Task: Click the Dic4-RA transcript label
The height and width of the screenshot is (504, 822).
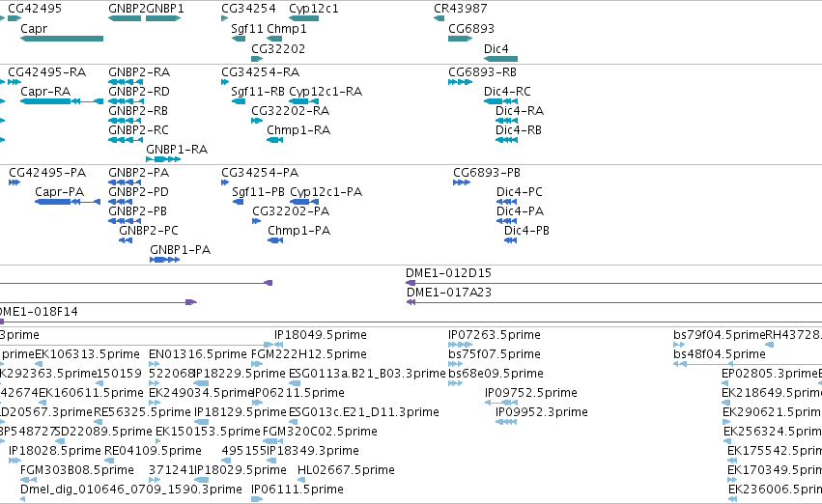Action: [x=520, y=111]
